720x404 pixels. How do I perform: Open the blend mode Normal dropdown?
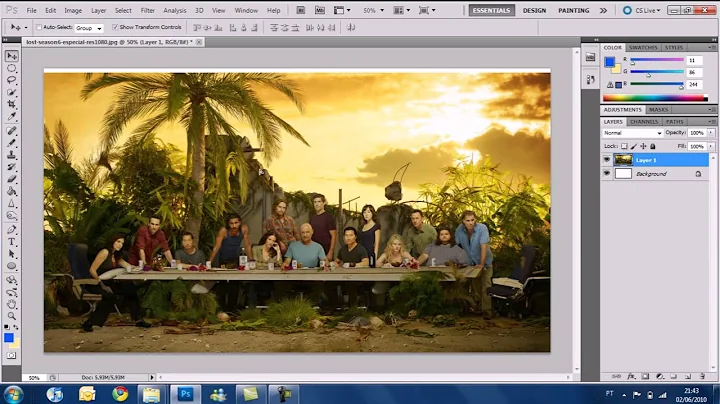632,133
